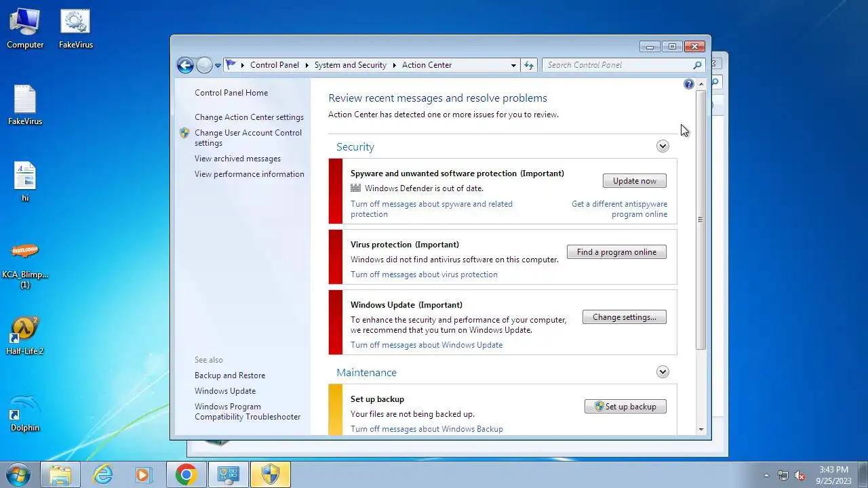The image size is (868, 488).
Task: Launch Internet Explorer from the taskbar
Action: [103, 475]
